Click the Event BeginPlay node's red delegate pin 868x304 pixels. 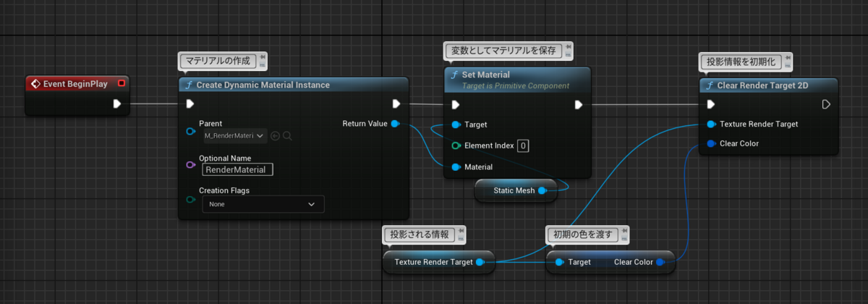pyautogui.click(x=121, y=84)
